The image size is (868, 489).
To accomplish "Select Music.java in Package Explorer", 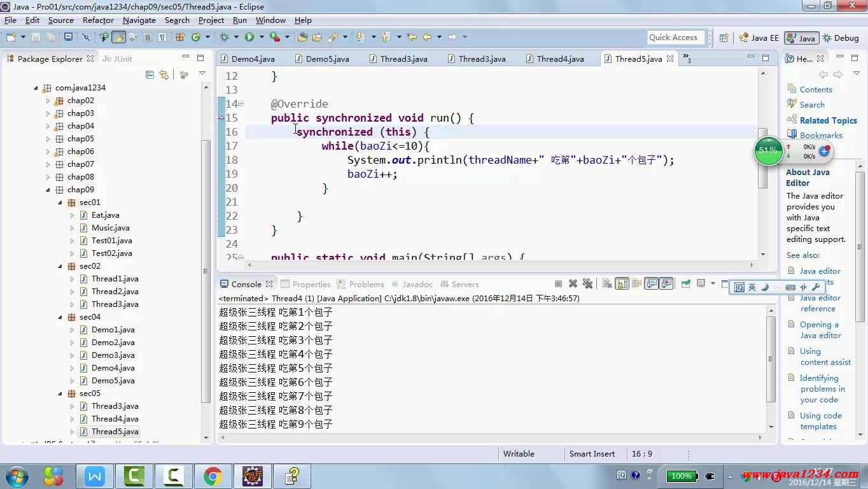I will (x=110, y=228).
